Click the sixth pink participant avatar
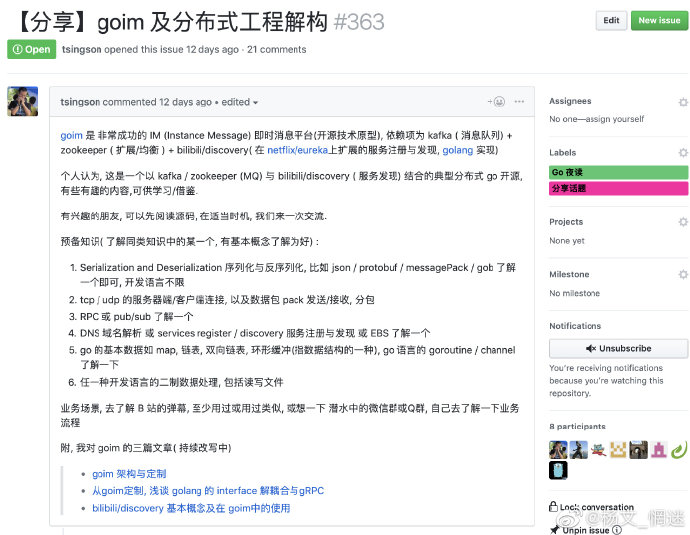 tap(659, 450)
